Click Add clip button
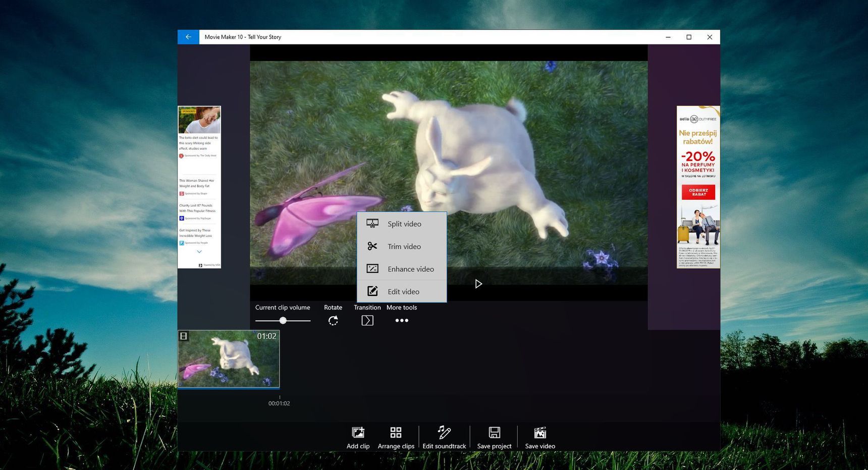Image resolution: width=868 pixels, height=470 pixels. point(358,437)
